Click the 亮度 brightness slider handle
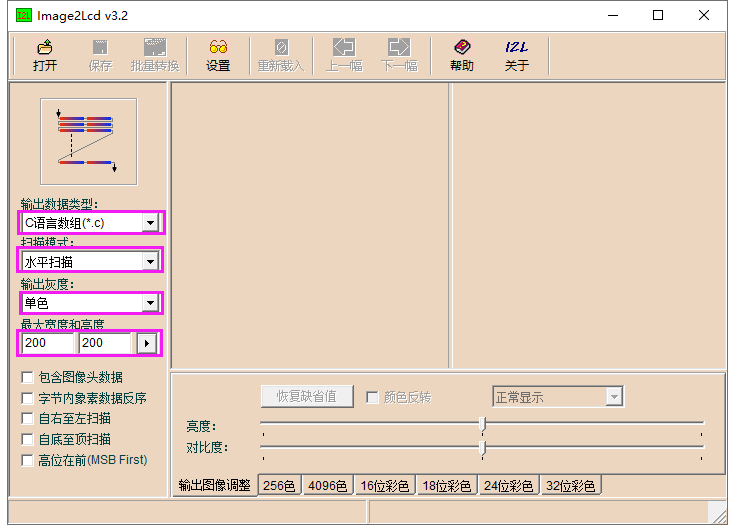 (x=483, y=423)
